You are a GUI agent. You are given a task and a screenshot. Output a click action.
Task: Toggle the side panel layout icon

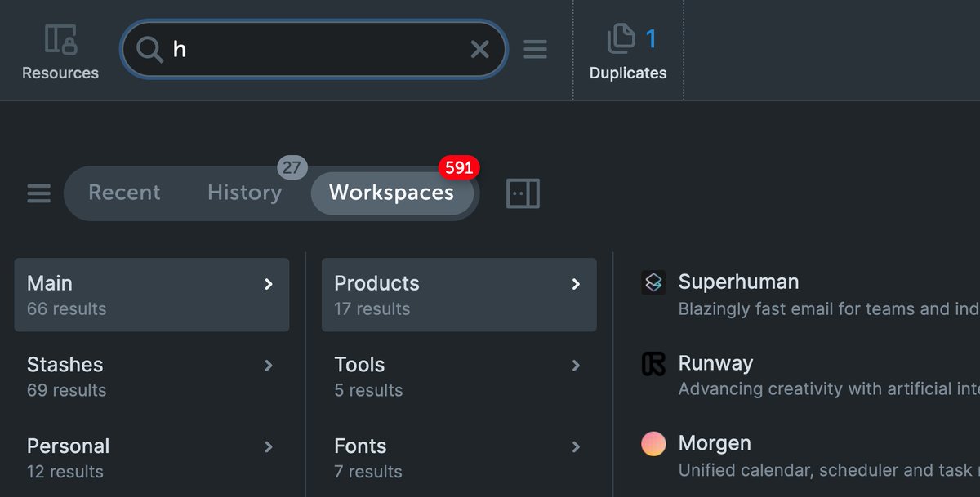tap(523, 193)
